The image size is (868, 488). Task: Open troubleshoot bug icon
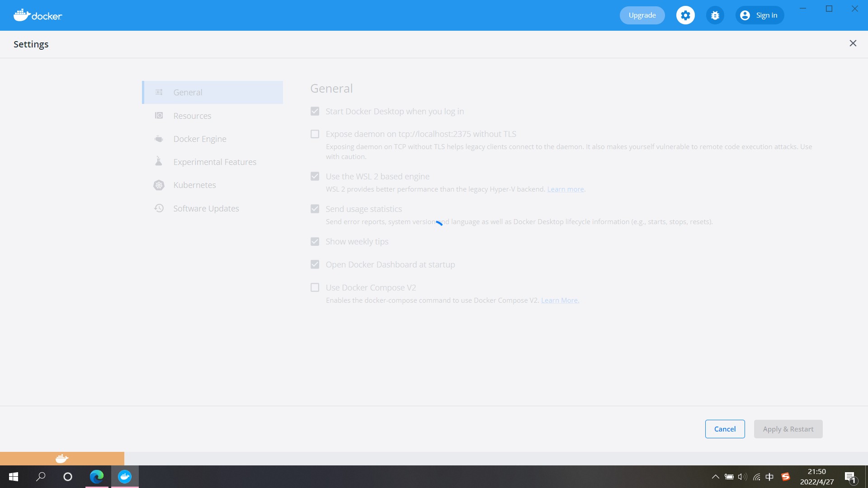coord(715,15)
